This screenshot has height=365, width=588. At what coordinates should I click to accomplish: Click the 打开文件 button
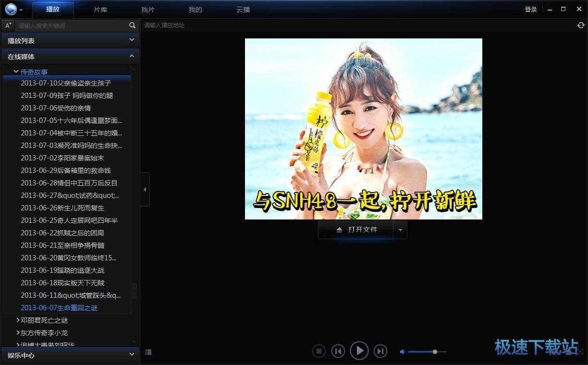point(356,230)
